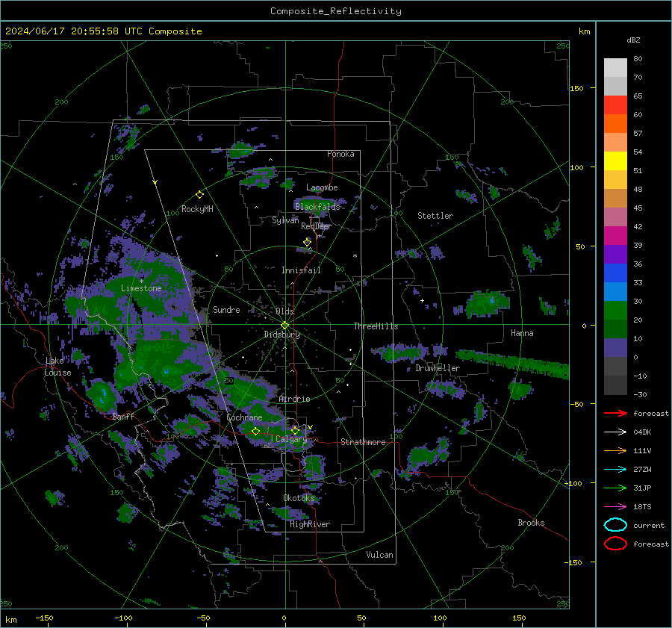Select the yellow diamond at radar center

pos(284,325)
